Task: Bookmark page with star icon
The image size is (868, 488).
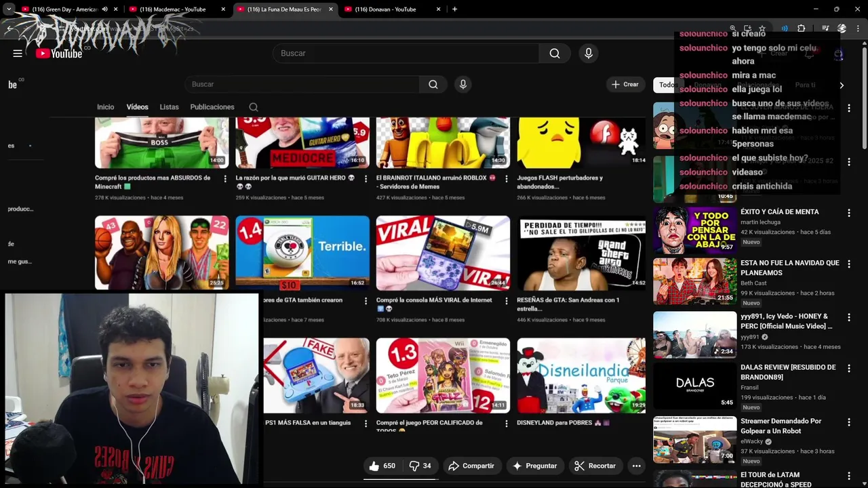Action: [762, 28]
